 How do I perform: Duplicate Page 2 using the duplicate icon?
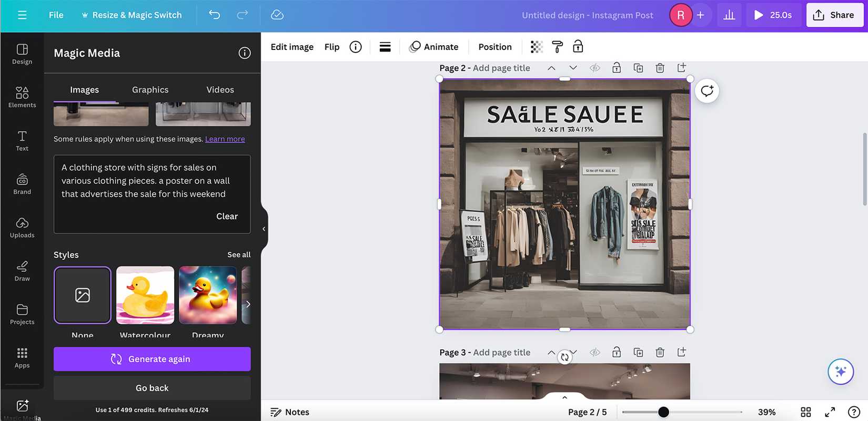[x=638, y=68]
